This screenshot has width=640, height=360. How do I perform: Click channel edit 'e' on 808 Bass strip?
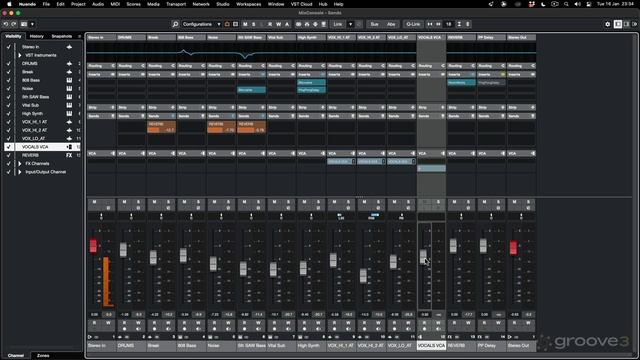point(198,208)
